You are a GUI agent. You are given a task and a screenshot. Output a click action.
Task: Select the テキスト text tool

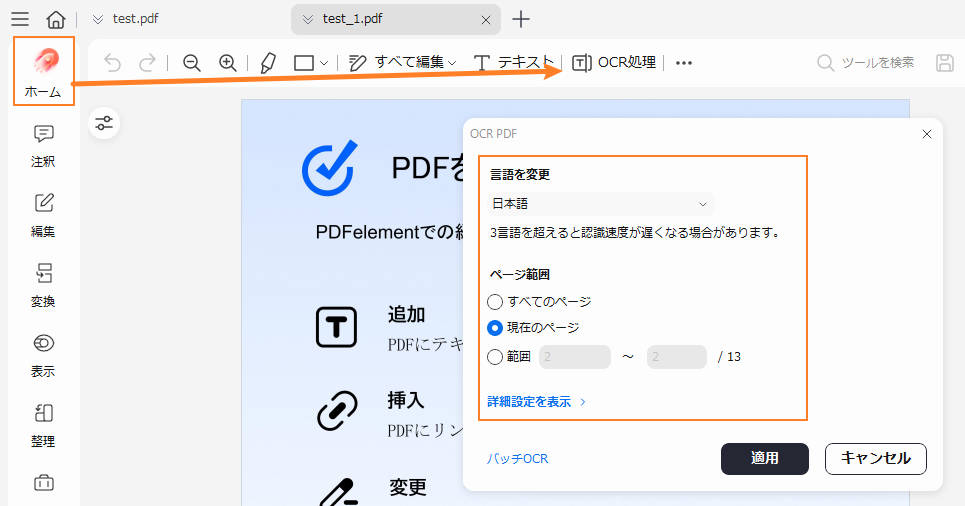coord(513,63)
